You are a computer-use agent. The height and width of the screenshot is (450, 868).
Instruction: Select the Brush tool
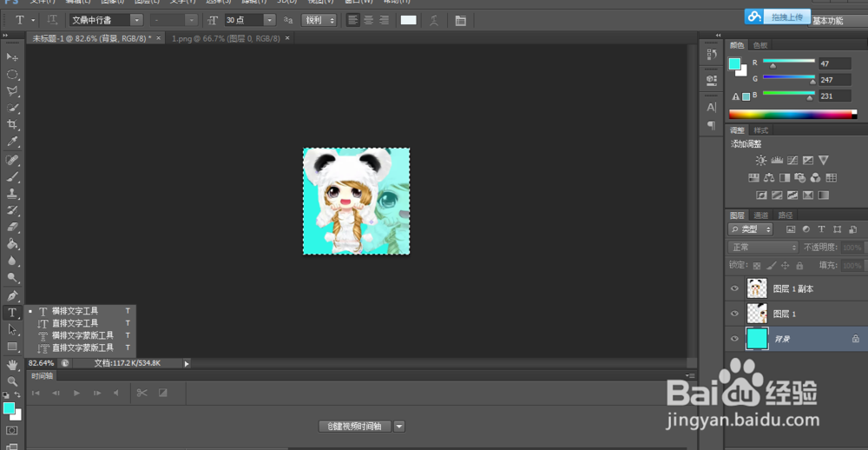(x=12, y=177)
